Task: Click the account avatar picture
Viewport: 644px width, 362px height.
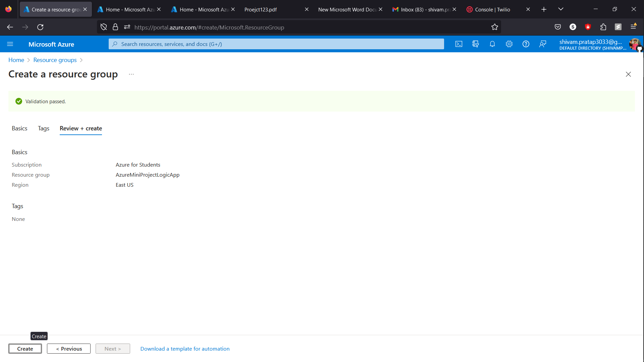Action: [635, 44]
